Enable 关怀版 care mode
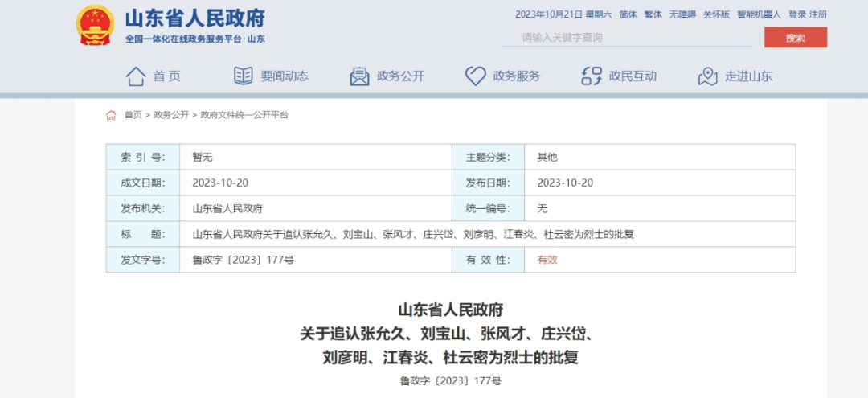The height and width of the screenshot is (398, 868). click(x=716, y=14)
